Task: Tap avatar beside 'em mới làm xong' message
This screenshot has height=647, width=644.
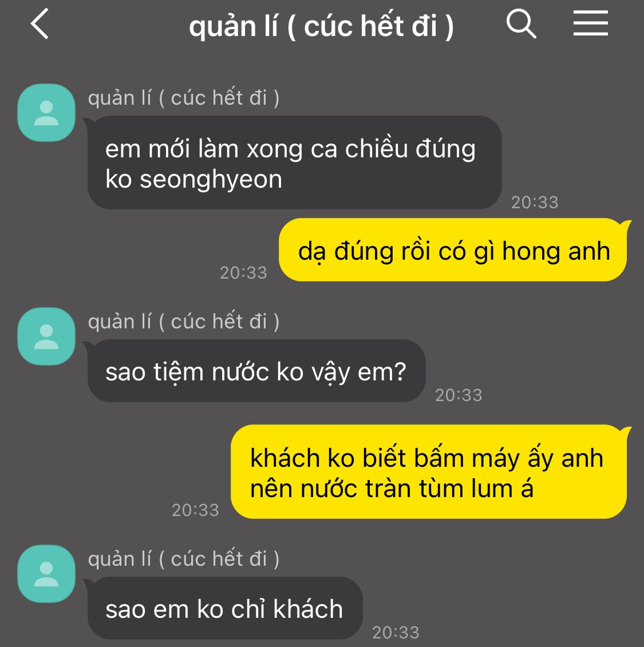Action: tap(46, 113)
